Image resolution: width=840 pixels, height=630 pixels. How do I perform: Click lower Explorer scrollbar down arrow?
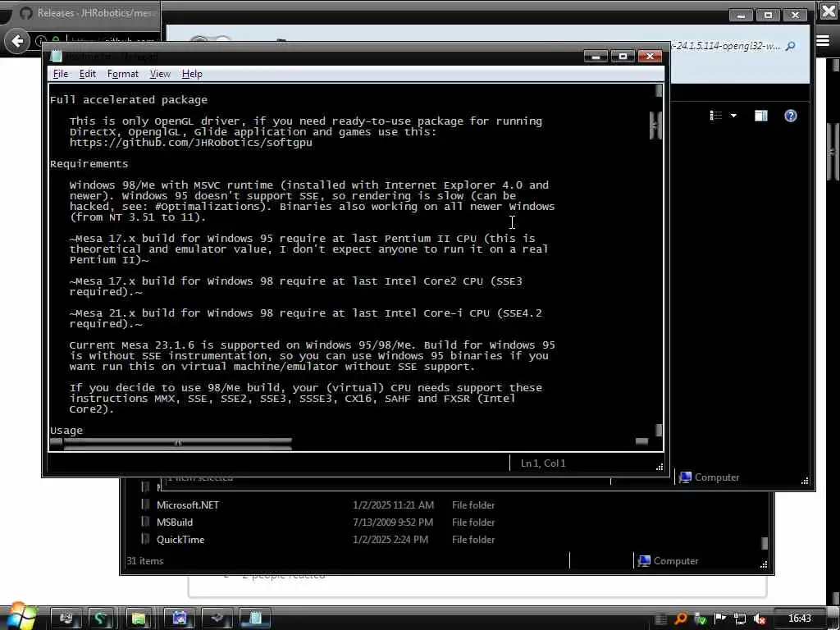click(765, 543)
